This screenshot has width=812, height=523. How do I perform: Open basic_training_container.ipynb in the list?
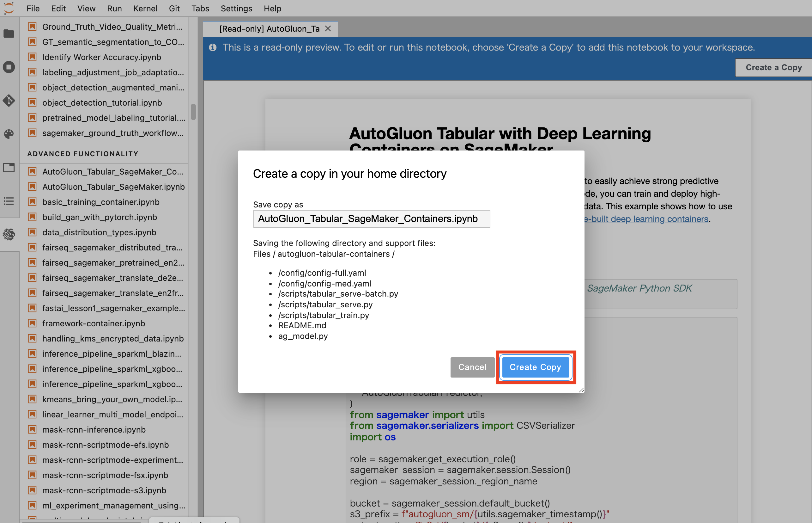pos(101,202)
